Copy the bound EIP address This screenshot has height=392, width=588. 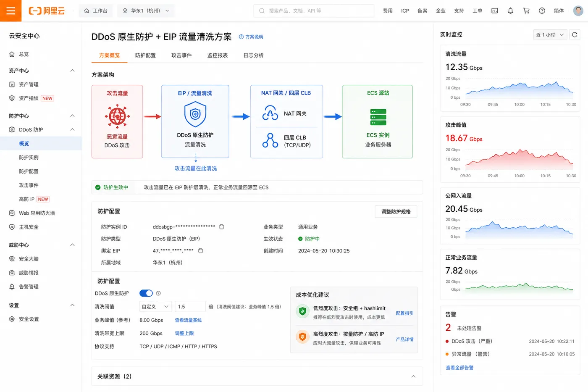click(x=200, y=251)
